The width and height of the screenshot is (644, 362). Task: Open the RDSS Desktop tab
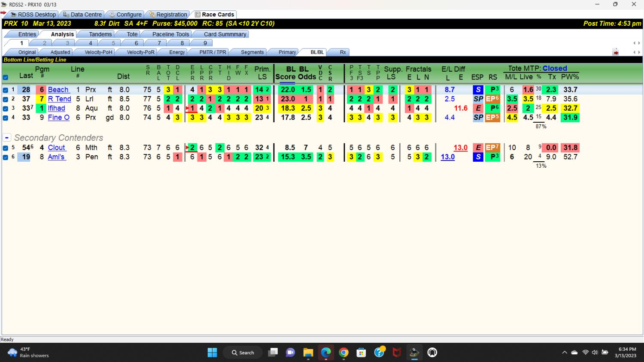click(x=33, y=14)
